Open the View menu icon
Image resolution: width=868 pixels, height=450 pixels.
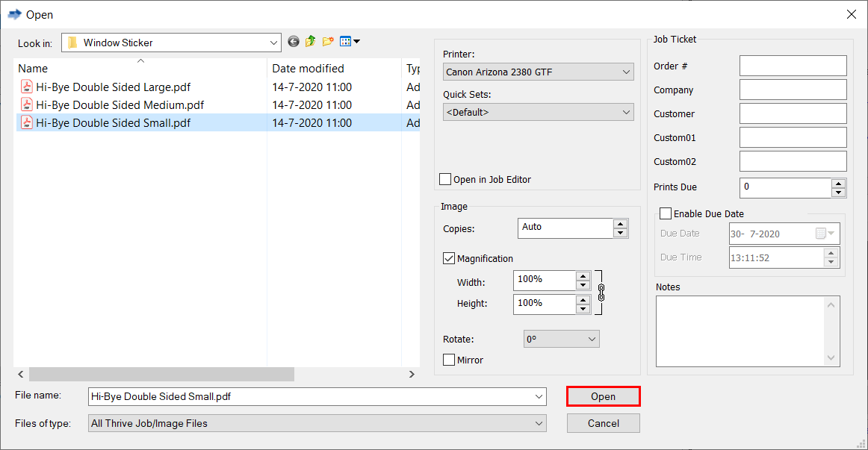349,42
